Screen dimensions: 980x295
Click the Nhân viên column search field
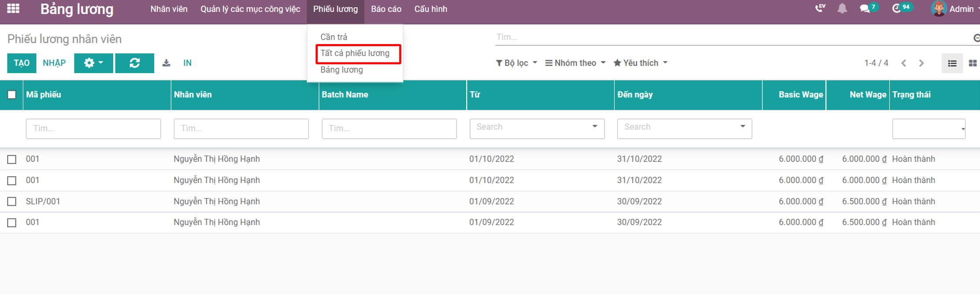241,129
